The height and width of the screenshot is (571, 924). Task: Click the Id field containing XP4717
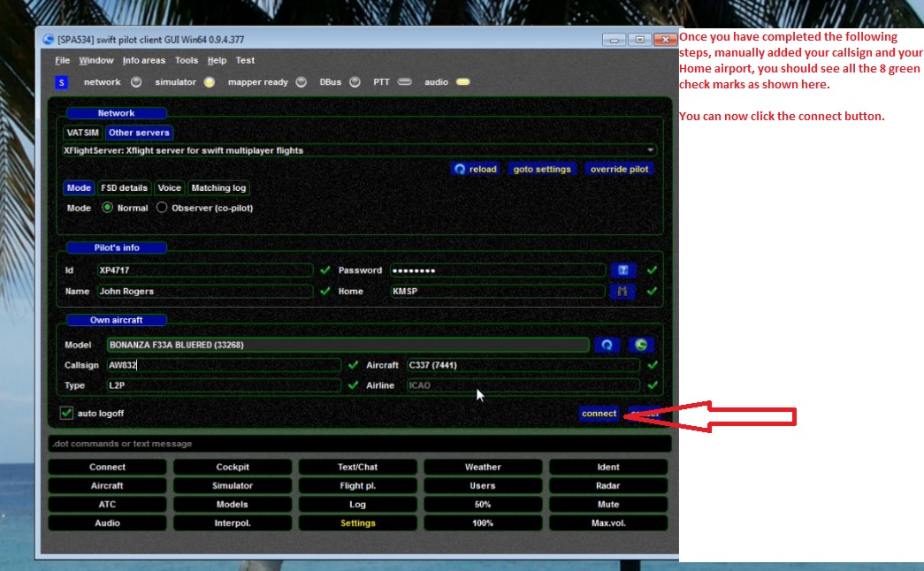(205, 270)
